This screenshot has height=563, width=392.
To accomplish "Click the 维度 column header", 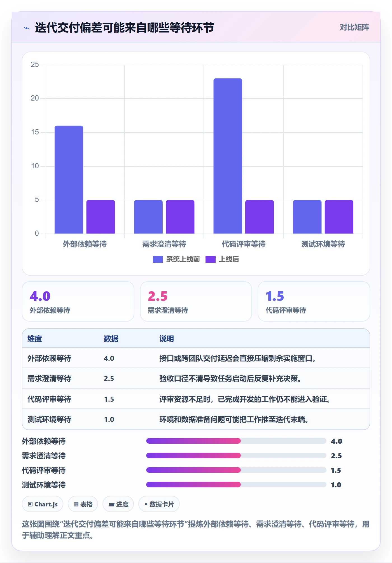I will tap(35, 339).
